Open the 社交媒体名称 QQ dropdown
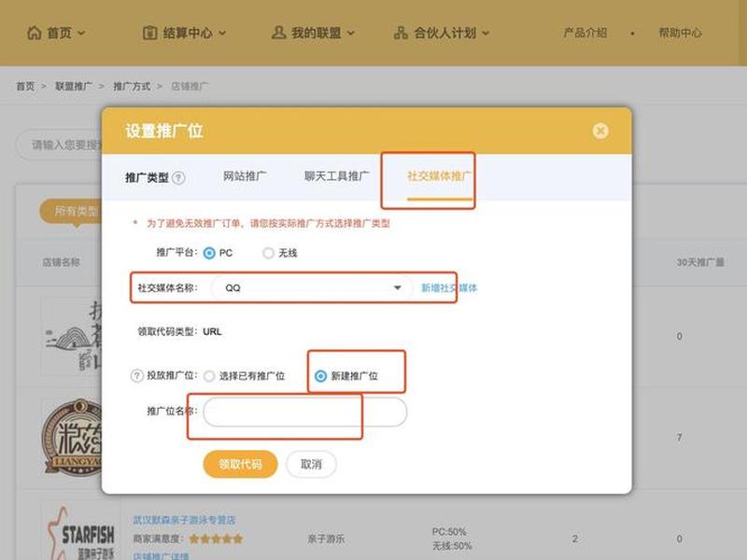The width and height of the screenshot is (747, 560). point(312,287)
